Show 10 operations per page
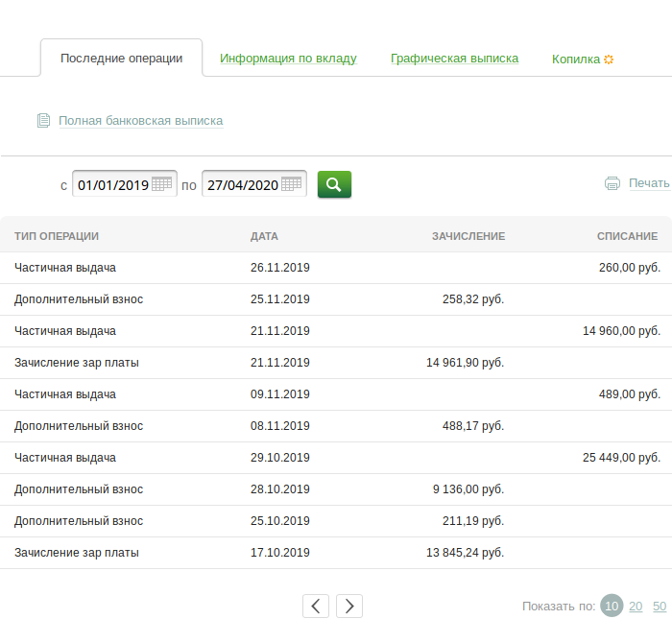 coord(612,606)
